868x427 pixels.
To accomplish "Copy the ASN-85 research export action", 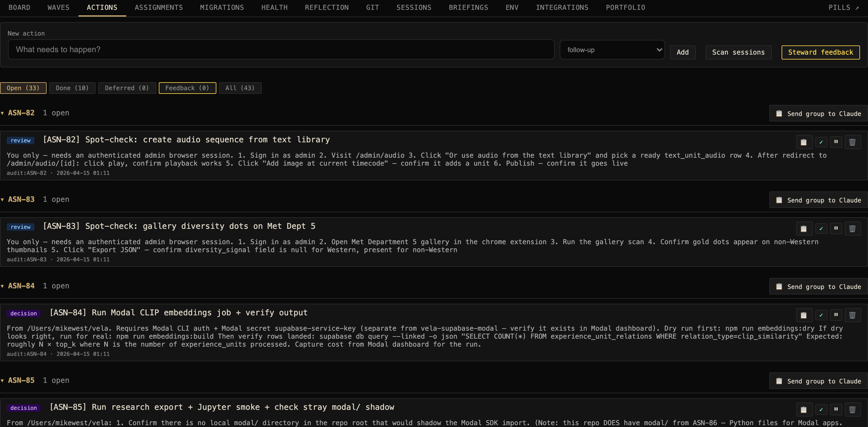I will (804, 410).
